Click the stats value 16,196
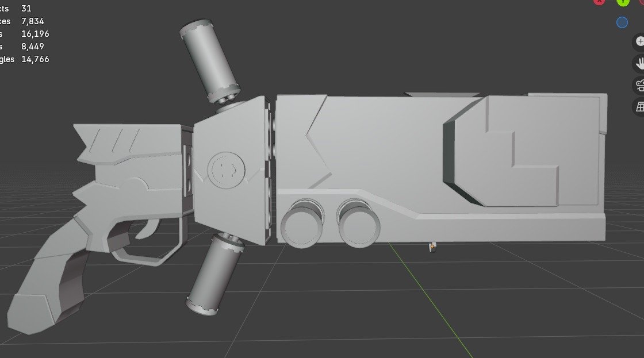Screen dimensions: 644x358 [35, 34]
